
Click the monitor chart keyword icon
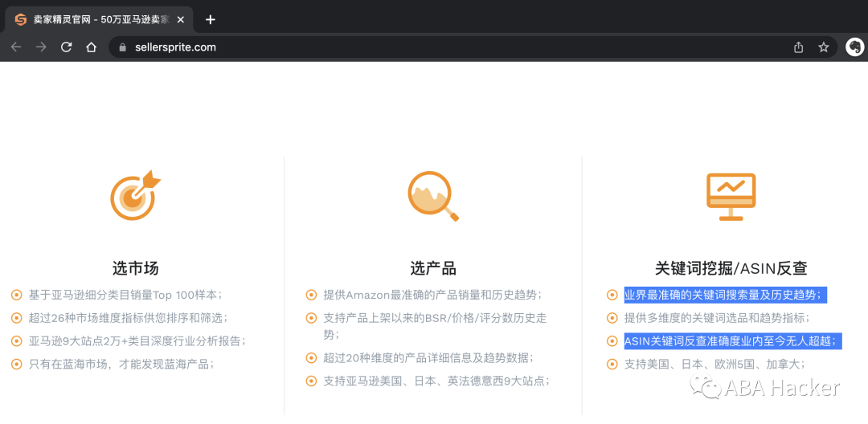pyautogui.click(x=731, y=197)
